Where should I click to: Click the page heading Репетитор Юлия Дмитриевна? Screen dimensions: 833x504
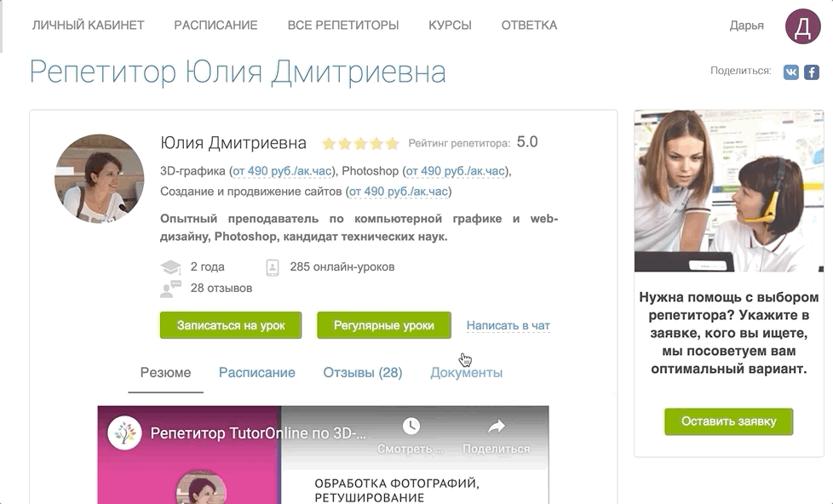[238, 72]
